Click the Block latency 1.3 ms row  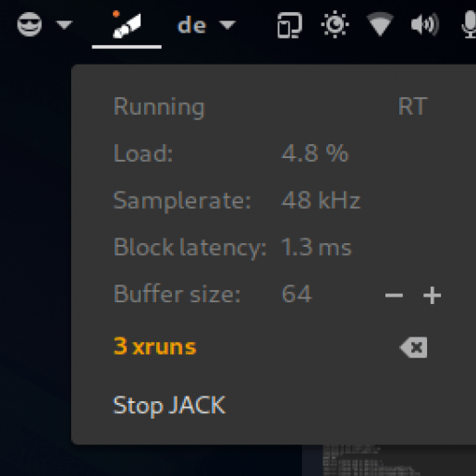[x=232, y=247]
